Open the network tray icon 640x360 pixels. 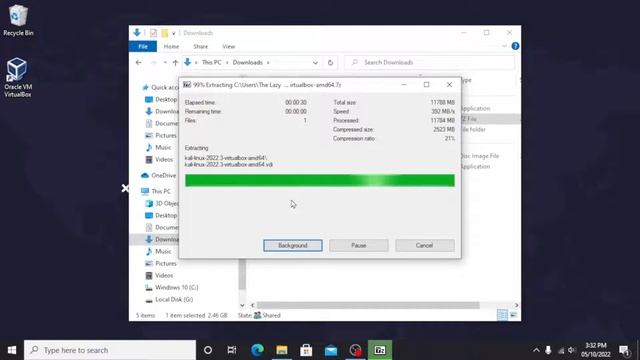[x=561, y=350]
